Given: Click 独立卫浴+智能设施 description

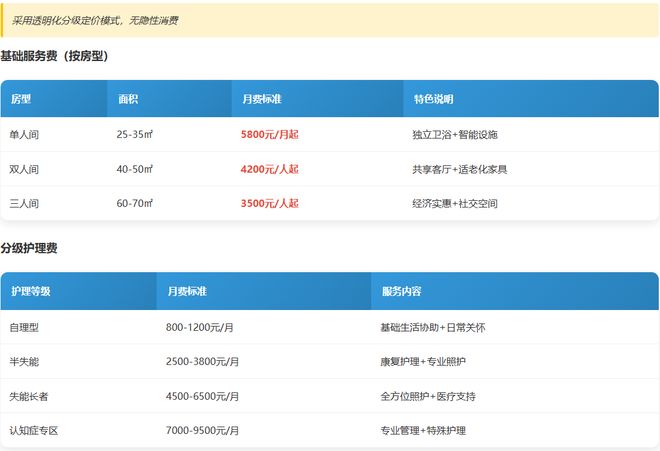Looking at the screenshot, I should pos(455,135).
